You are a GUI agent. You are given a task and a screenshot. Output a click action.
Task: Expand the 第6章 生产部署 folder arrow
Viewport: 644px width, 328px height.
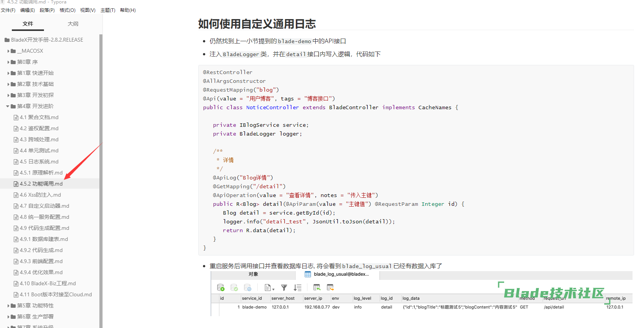coord(8,317)
